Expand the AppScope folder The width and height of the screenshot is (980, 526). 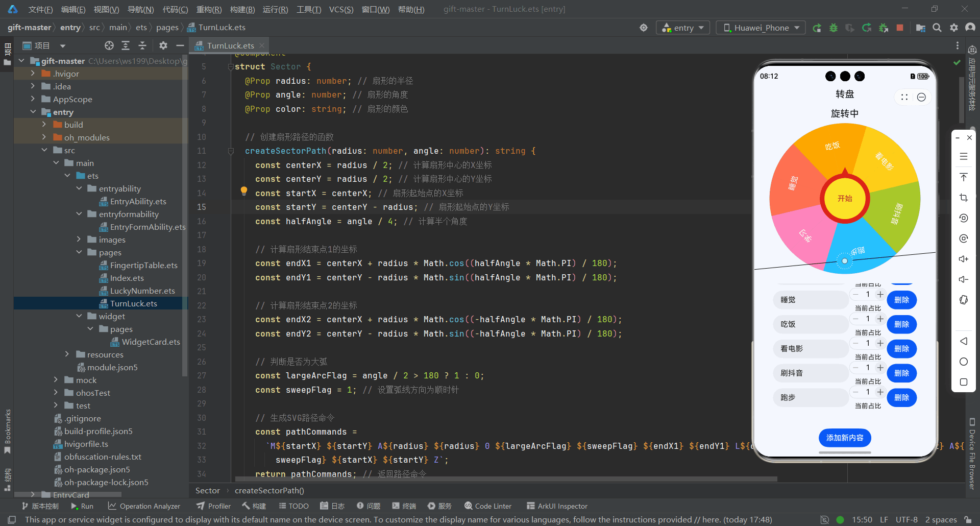tap(33, 99)
